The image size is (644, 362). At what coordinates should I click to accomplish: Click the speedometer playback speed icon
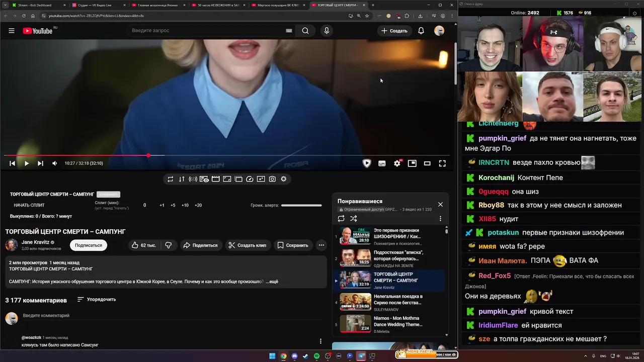point(250,179)
